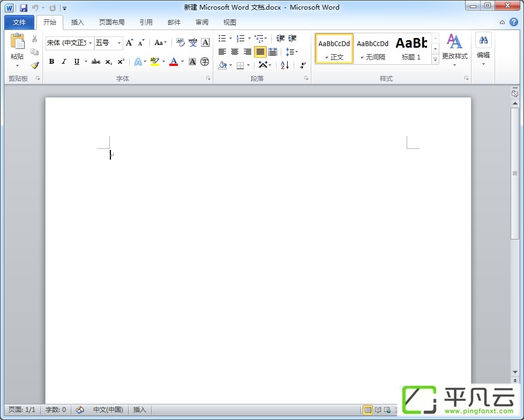524x420 pixels.
Task: Click the Subscript icon
Action: point(109,62)
